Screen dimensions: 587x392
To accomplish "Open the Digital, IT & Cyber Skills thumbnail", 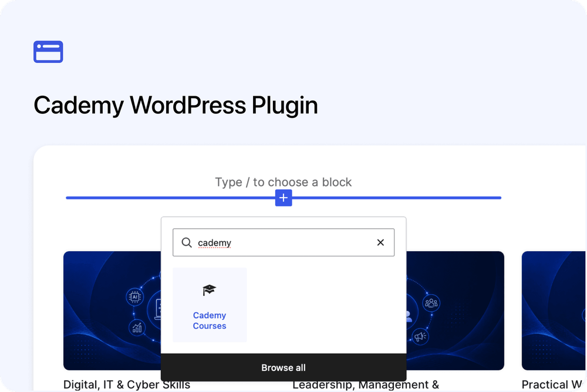I will (x=112, y=311).
